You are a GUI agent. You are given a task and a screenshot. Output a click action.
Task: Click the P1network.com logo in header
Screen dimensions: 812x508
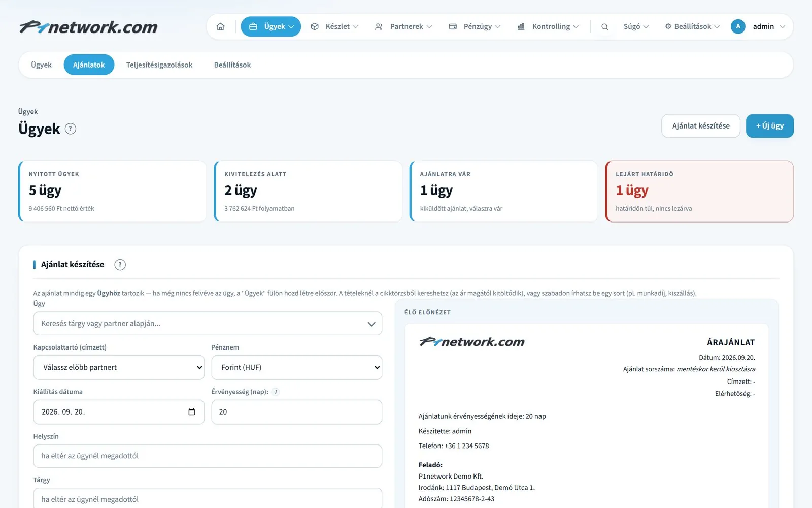point(88,27)
